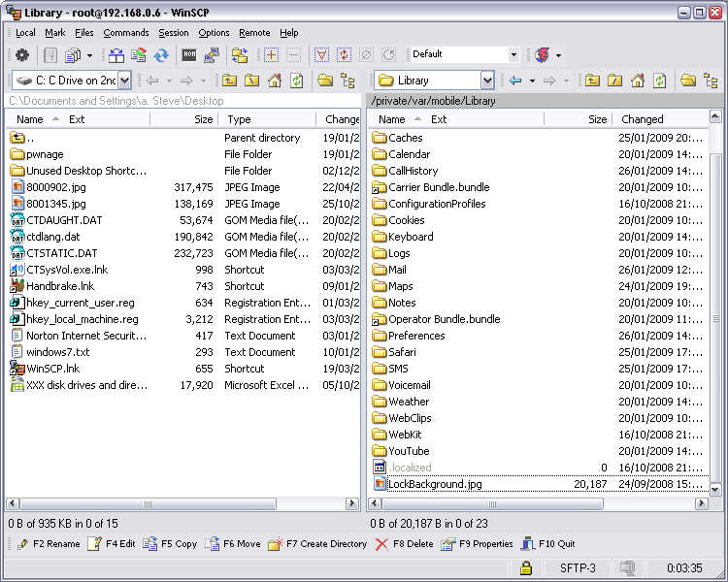Screen dimensions: 728x582
Task: Click F7 Create Directory button
Action: [317, 544]
